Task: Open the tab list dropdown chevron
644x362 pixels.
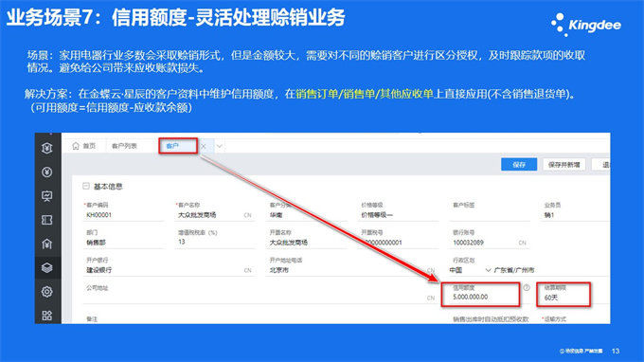Action: 220,146
